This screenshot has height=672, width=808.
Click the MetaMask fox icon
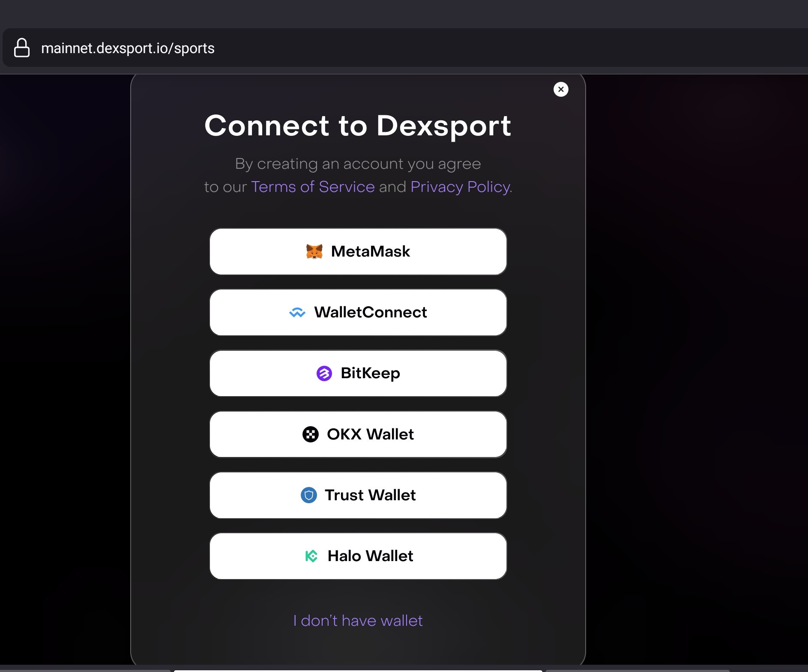tap(314, 251)
